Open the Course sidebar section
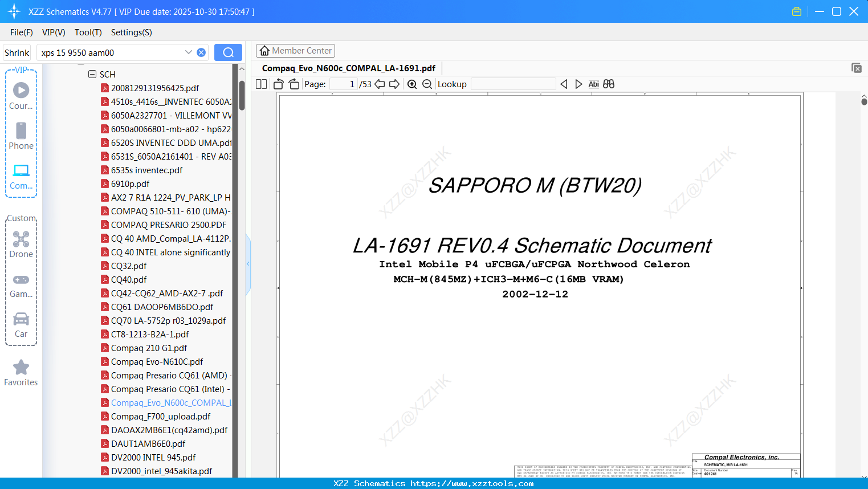The image size is (868, 489). click(21, 96)
